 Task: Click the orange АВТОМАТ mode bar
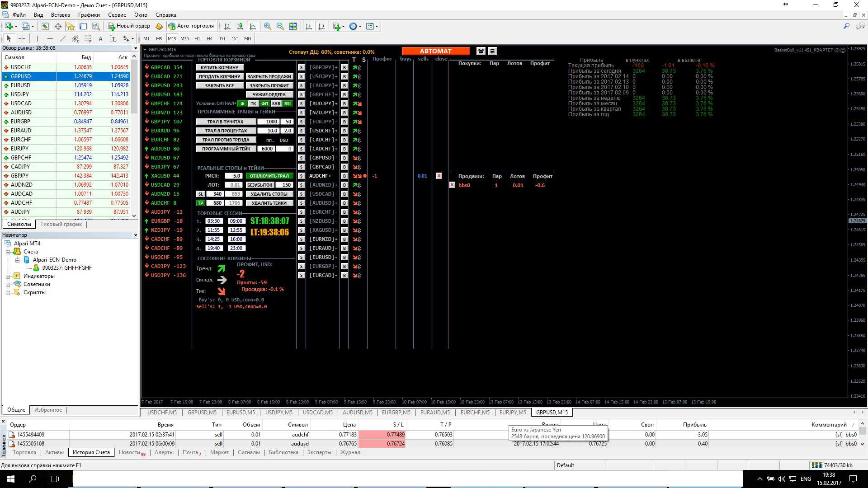(435, 51)
